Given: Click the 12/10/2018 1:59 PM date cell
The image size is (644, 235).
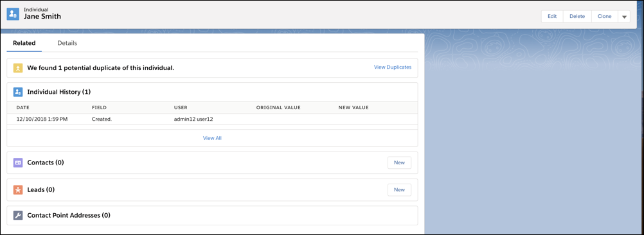Looking at the screenshot, I should 42,119.
